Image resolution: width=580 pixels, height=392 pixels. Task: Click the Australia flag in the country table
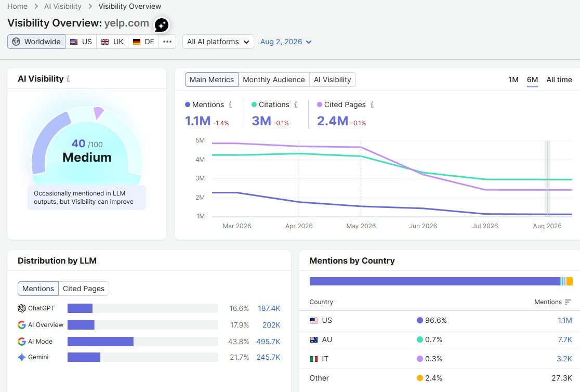pos(314,340)
